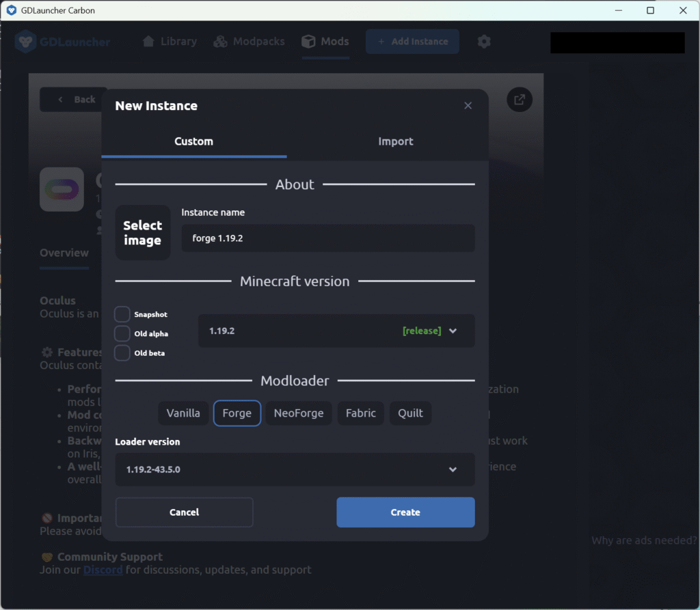Viewport: 700px width, 610px height.
Task: Click the Instance name text field
Action: 327,238
